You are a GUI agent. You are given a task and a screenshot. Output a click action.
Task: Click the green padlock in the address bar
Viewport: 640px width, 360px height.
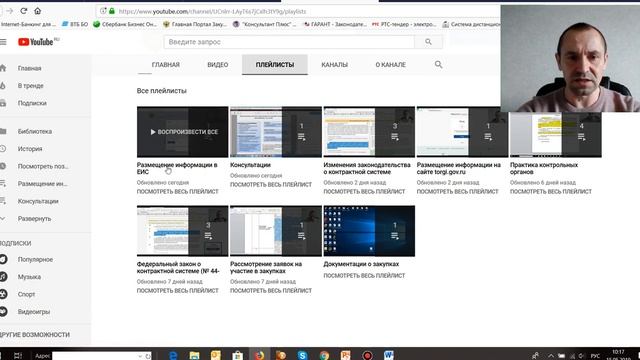(x=112, y=11)
